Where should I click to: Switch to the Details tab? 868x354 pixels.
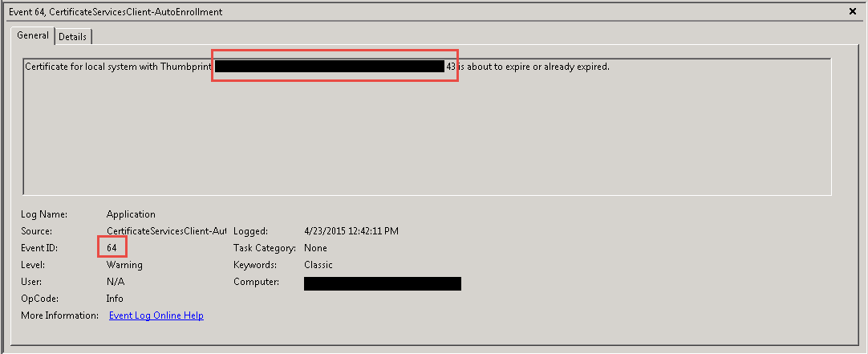click(72, 37)
